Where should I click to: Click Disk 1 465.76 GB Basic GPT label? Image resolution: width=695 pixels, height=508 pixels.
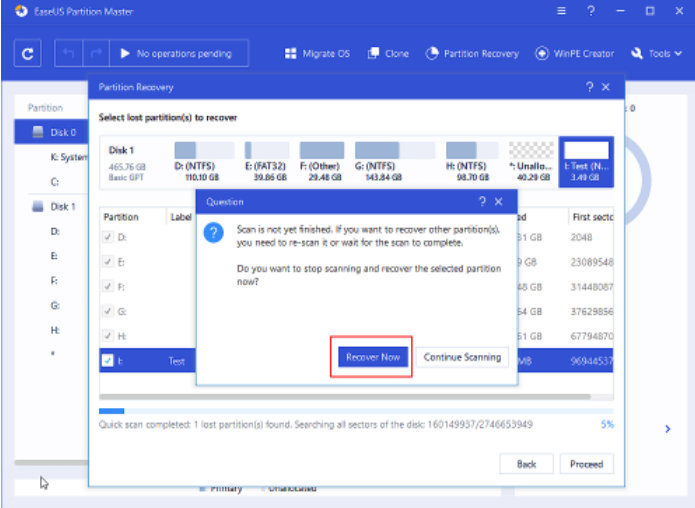click(127, 163)
